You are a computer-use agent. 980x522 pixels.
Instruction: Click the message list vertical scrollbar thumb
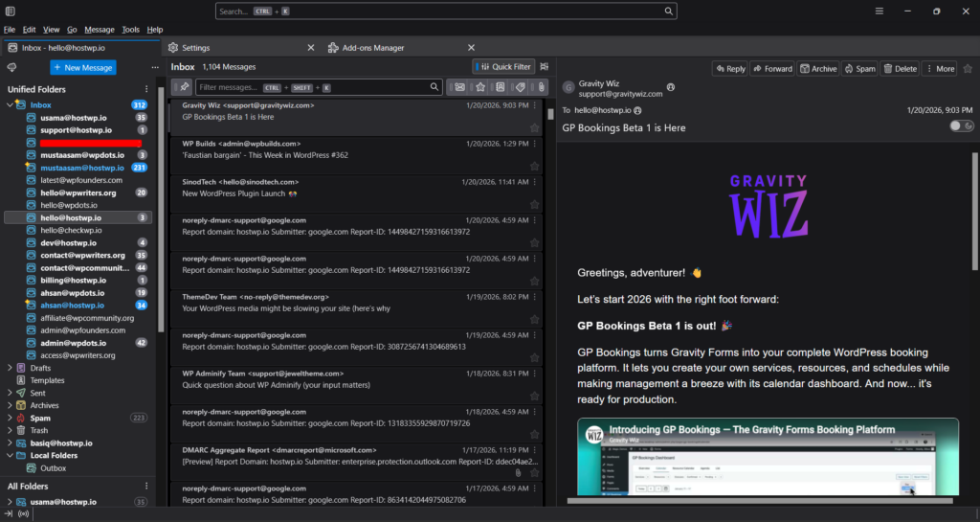click(550, 114)
